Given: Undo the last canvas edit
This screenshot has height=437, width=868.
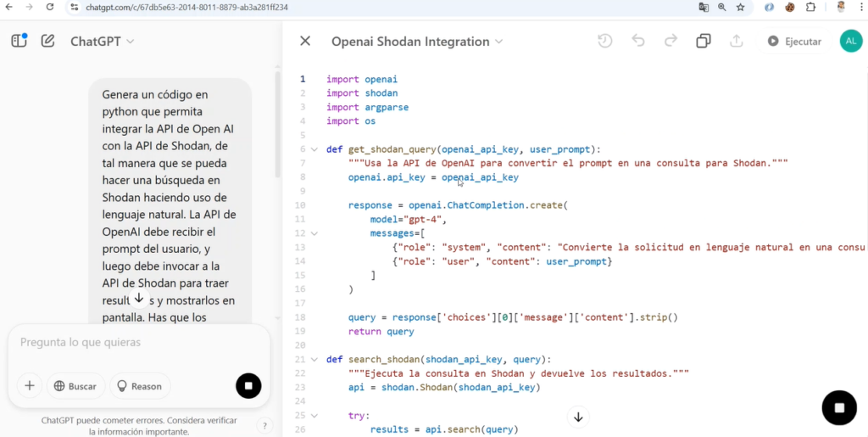Looking at the screenshot, I should (638, 41).
